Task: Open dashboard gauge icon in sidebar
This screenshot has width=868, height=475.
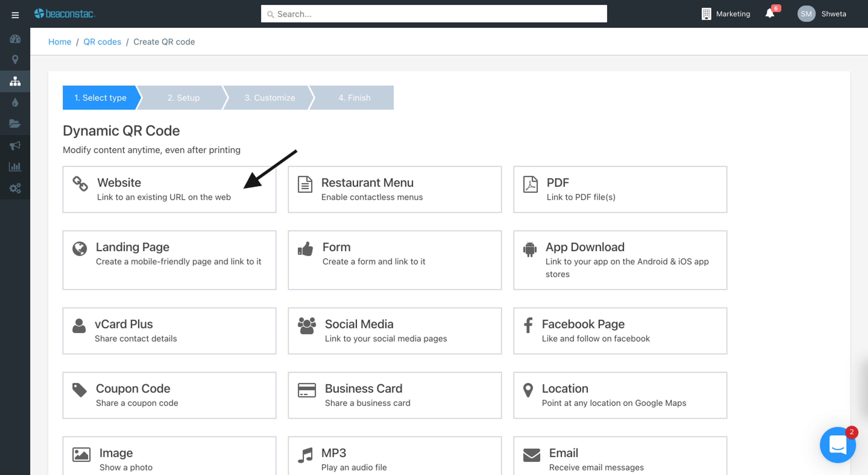Action: coord(15,39)
